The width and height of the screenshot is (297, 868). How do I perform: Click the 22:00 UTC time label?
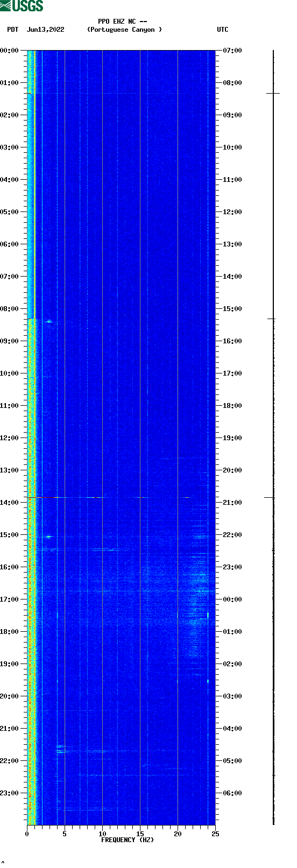pos(232,535)
